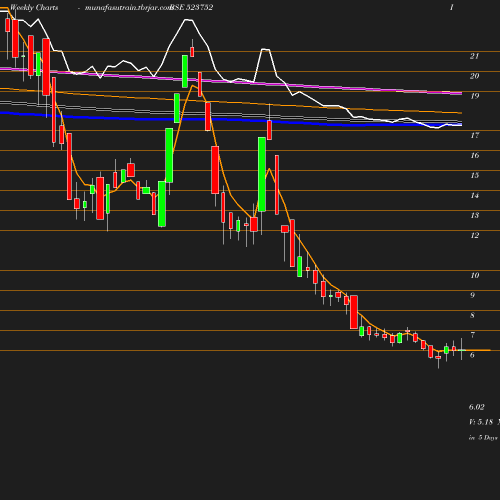The height and width of the screenshot is (500, 500).
Task: Click the price axis label 8
Action: [x=472, y=315]
